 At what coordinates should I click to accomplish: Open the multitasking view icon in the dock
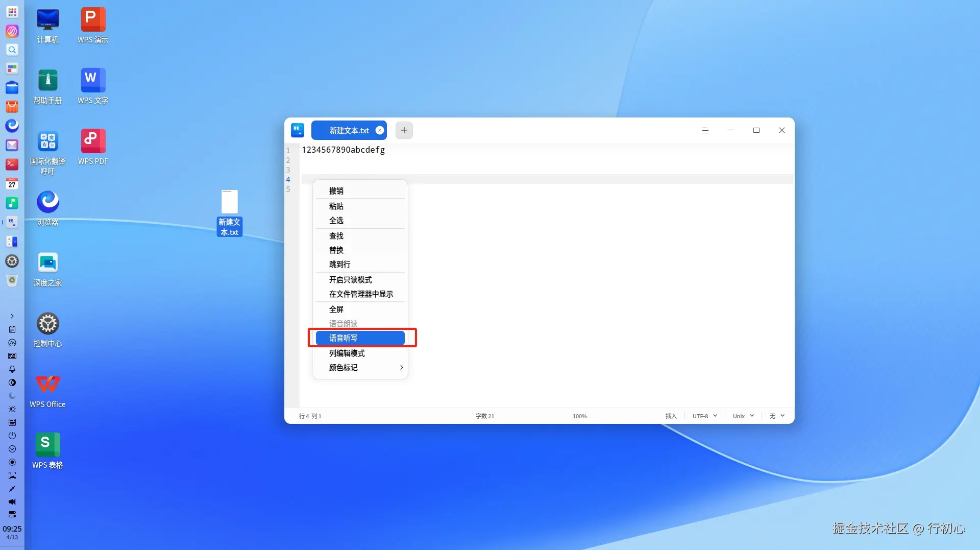coord(12,68)
